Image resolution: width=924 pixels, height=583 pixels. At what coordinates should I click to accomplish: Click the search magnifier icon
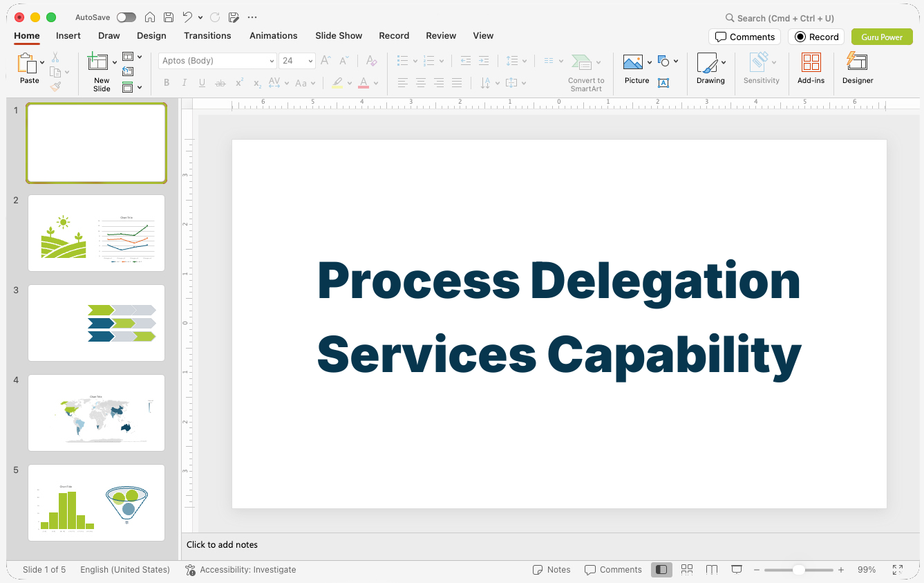[x=730, y=18]
